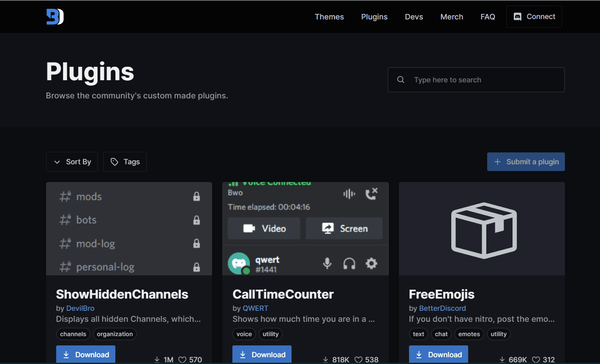600x364 pixels.
Task: Open the FAQ navigation link
Action: (488, 16)
